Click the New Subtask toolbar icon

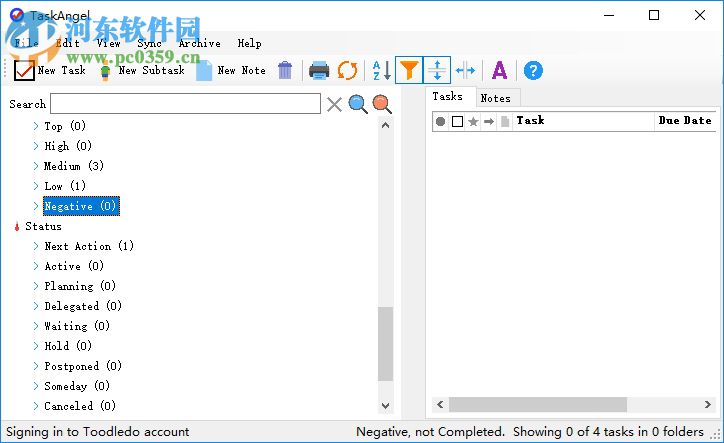click(105, 72)
